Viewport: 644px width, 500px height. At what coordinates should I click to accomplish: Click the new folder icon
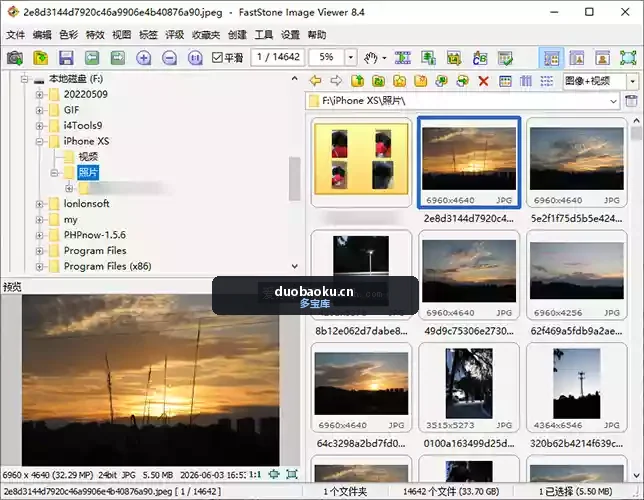click(421, 81)
